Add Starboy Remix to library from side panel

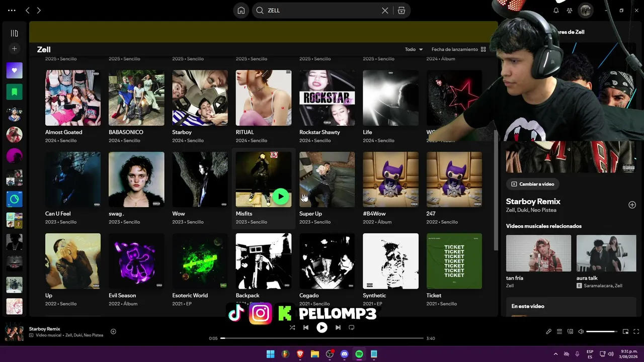632,205
